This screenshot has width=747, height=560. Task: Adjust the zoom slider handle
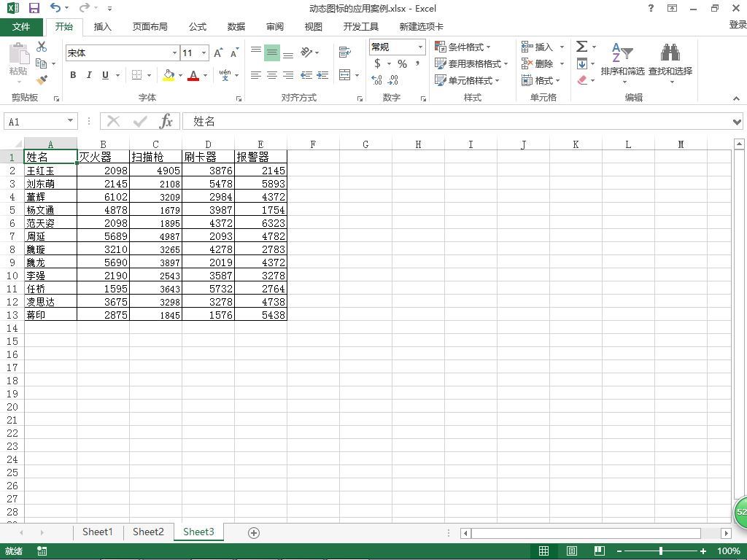pos(661,551)
